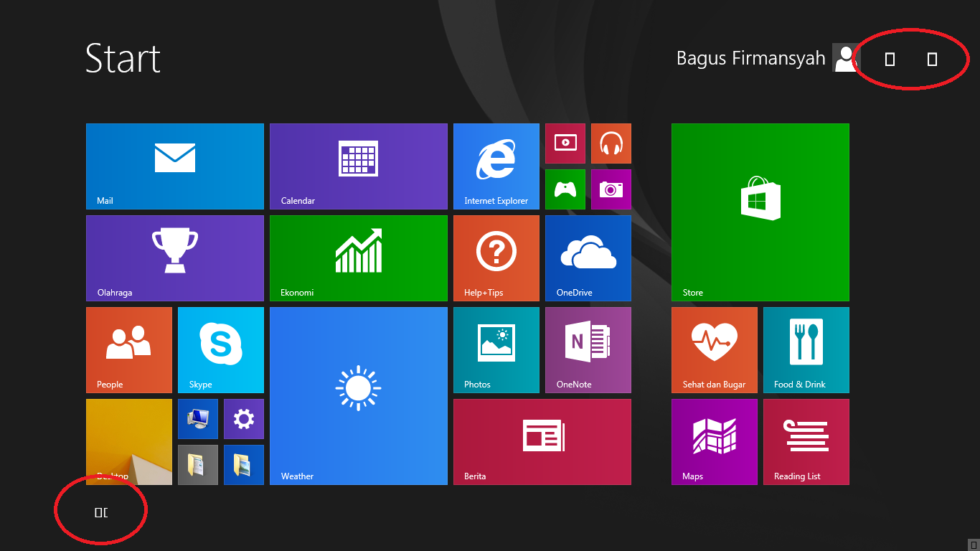Expand the Apps view with the down arrow
980x551 pixels.
click(x=100, y=510)
